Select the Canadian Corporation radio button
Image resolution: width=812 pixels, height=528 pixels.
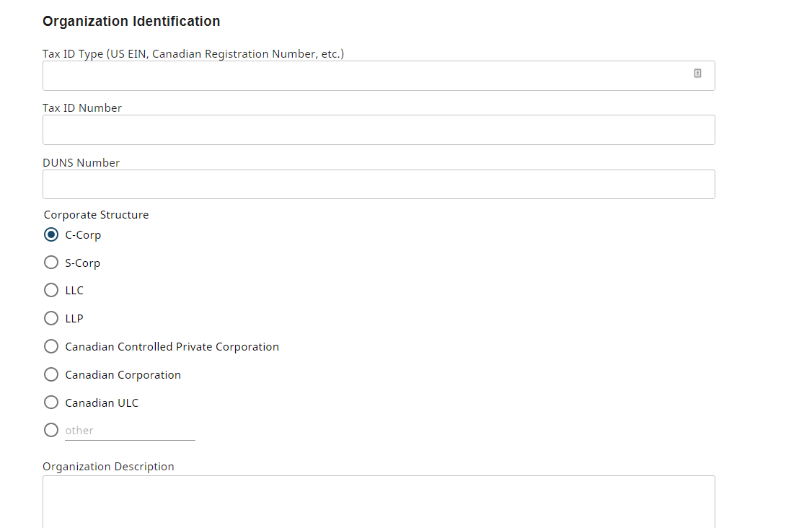click(51, 374)
